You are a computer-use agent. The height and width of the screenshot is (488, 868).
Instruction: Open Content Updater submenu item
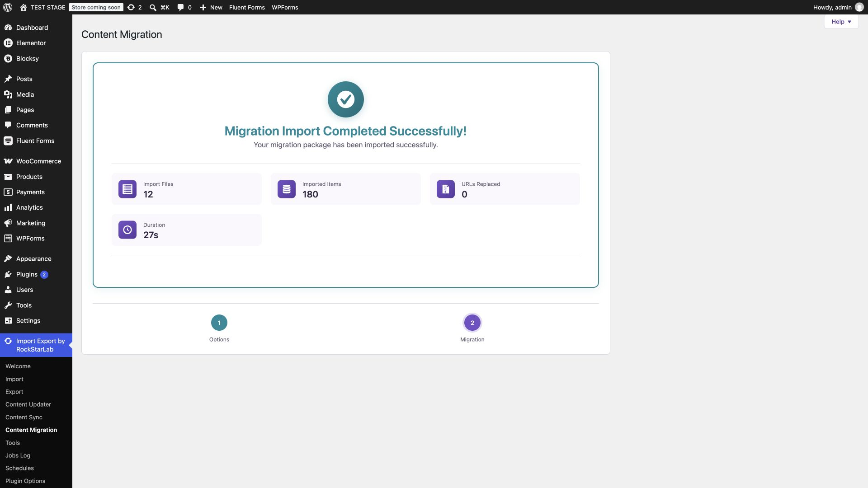click(x=28, y=404)
